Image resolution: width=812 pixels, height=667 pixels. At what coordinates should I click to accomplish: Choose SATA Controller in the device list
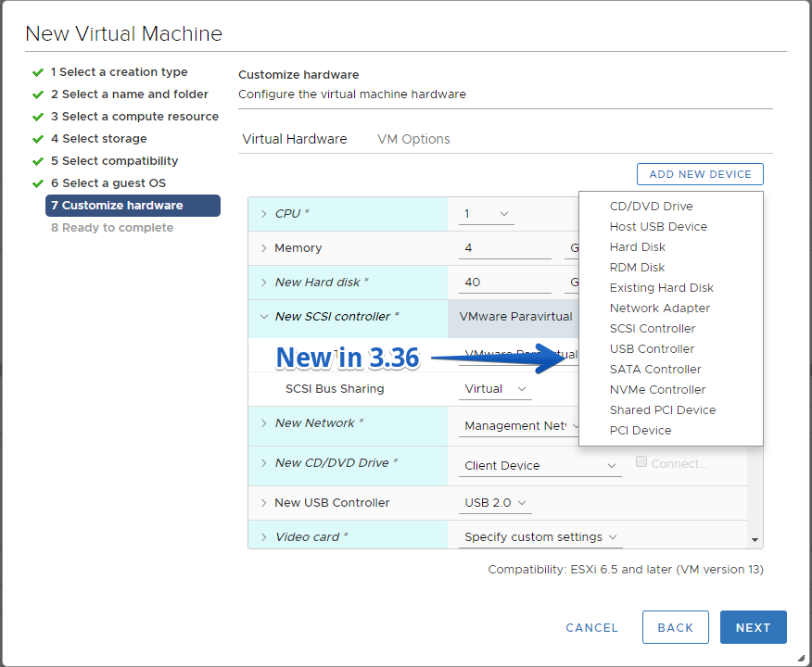tap(655, 369)
